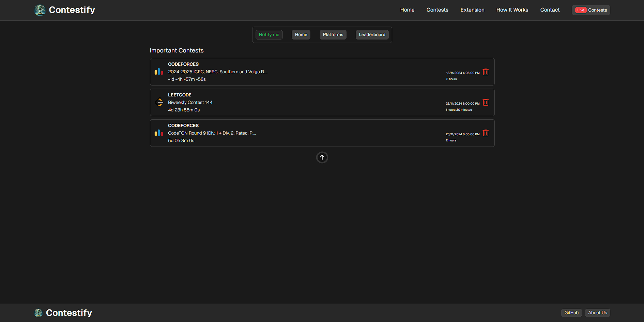Image resolution: width=644 pixels, height=322 pixels.
Task: Navigate to How It Works
Action: click(x=512, y=10)
